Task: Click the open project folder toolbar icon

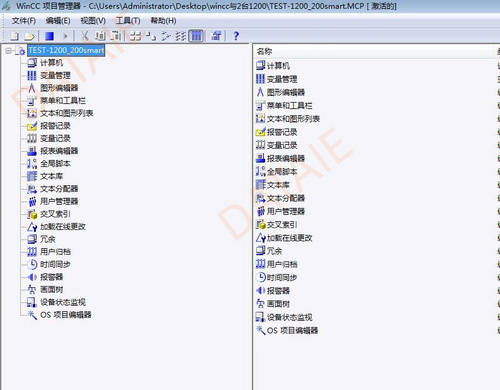Action: pos(29,36)
